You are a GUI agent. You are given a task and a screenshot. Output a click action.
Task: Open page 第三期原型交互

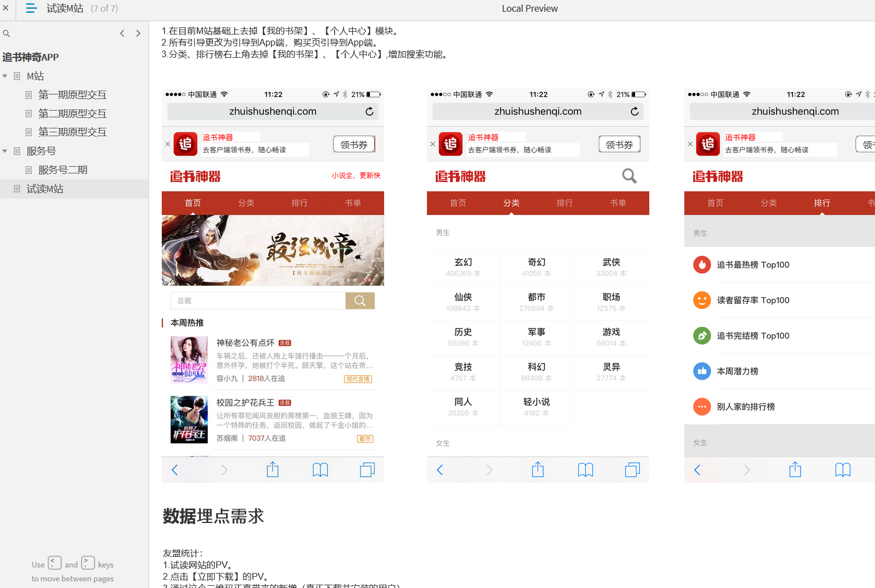(x=72, y=132)
